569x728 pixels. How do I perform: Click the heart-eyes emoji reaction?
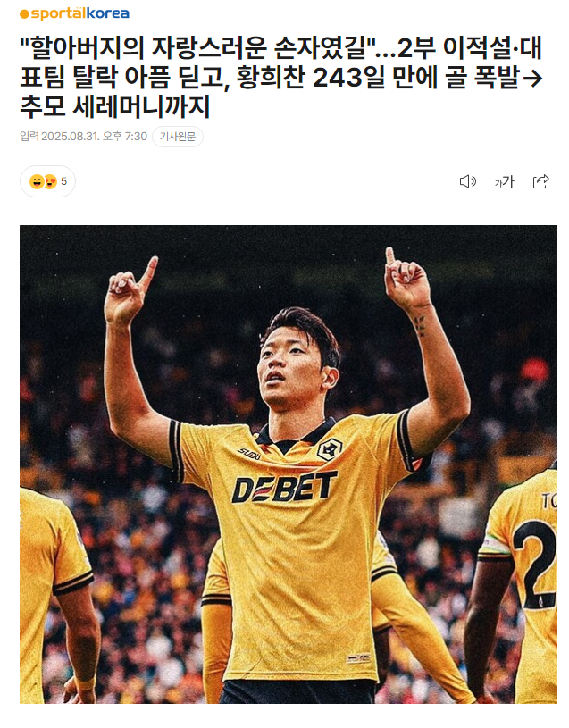[50, 181]
